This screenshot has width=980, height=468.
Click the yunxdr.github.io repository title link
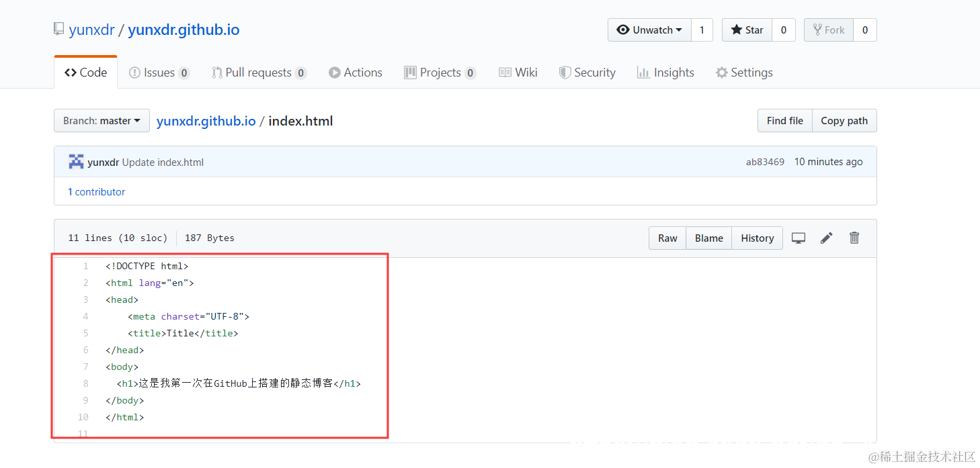click(x=183, y=30)
